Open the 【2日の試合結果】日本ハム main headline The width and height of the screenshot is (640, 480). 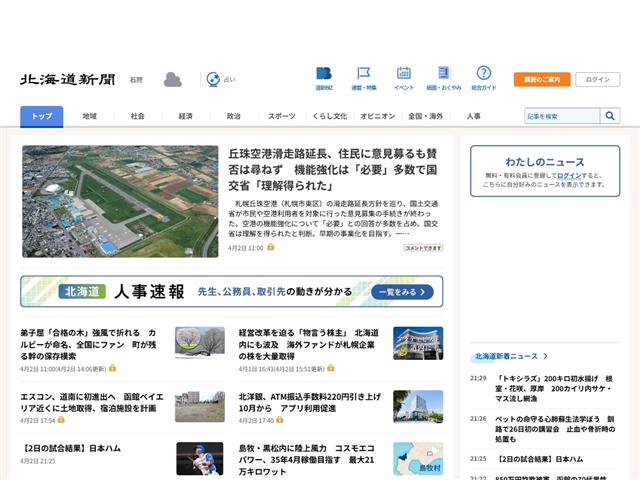click(71, 448)
